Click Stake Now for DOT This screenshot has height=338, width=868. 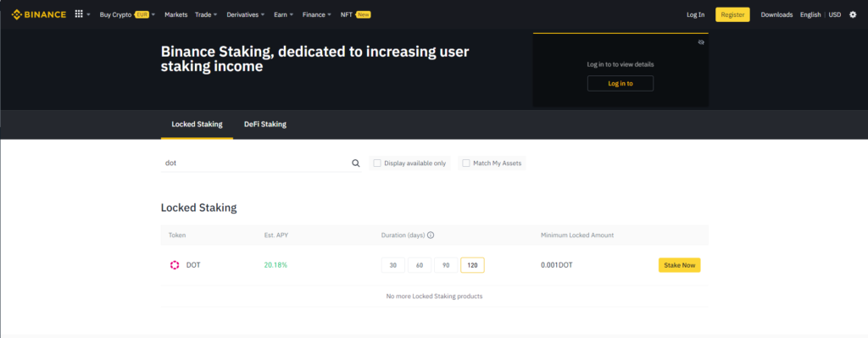click(679, 265)
